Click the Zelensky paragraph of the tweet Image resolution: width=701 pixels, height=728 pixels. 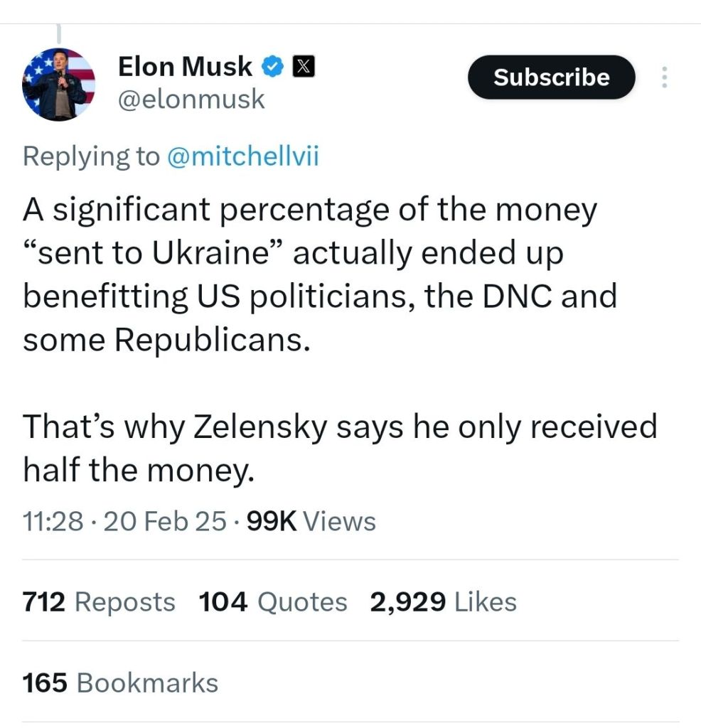[x=340, y=448]
